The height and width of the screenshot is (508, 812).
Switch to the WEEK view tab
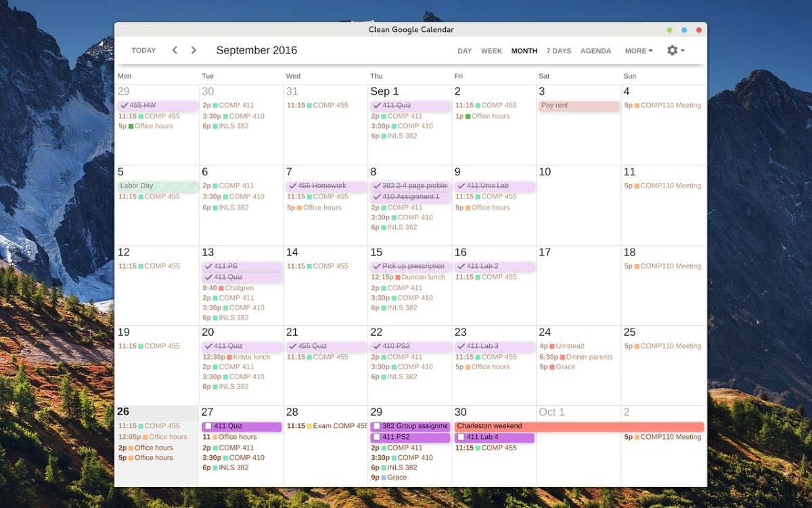491,50
